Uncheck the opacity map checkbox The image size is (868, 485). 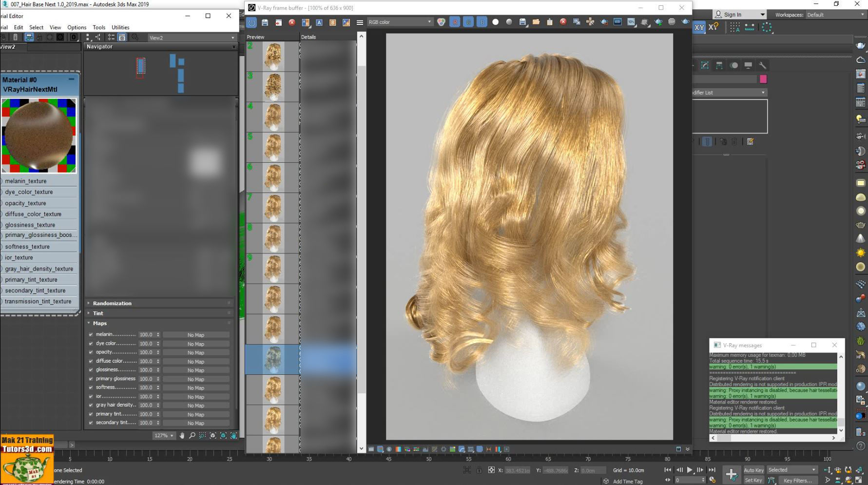[x=91, y=352]
